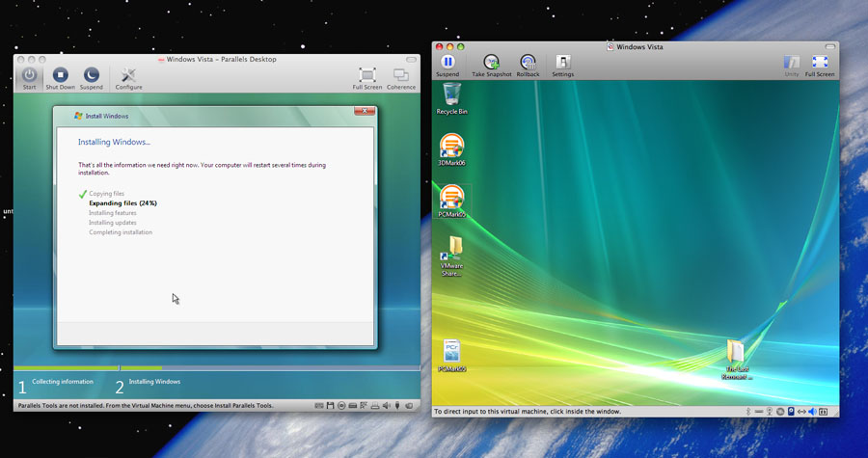Toggle Parallels toolbar with the title bar pill button
The image size is (868, 458).
click(413, 60)
